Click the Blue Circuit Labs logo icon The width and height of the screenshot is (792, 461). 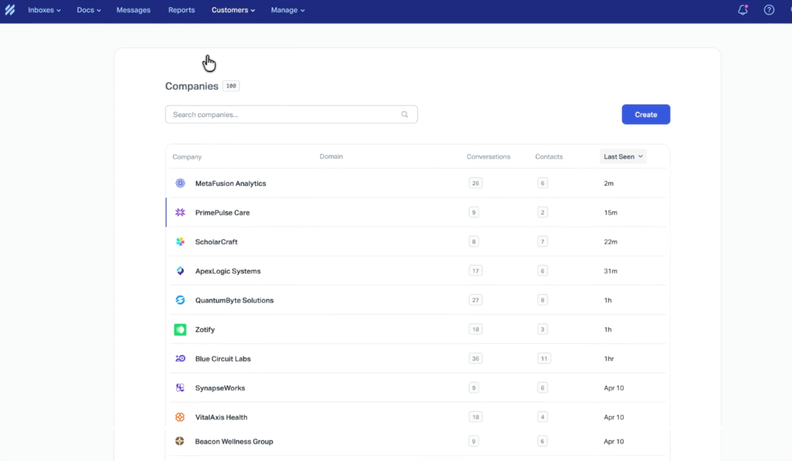pyautogui.click(x=180, y=358)
